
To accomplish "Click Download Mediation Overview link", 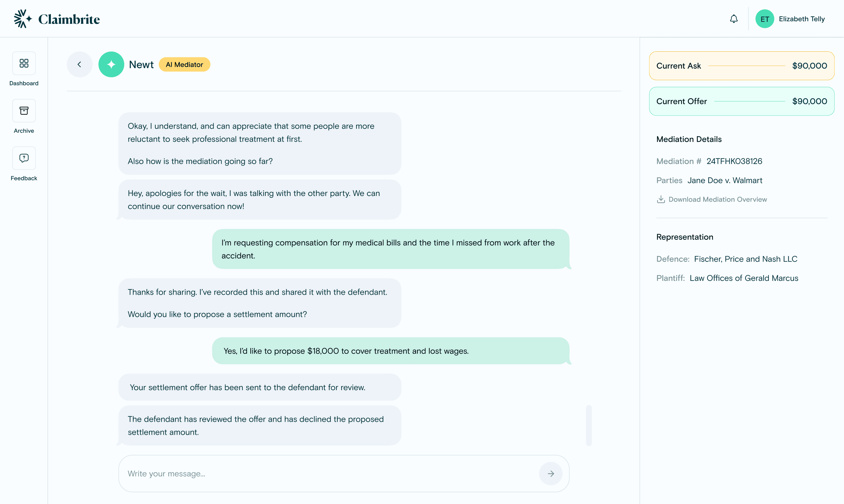I will tap(718, 199).
